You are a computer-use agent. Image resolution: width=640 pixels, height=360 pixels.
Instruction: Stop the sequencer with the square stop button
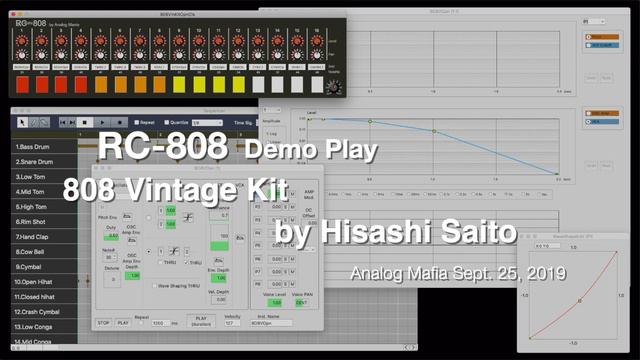[x=85, y=122]
